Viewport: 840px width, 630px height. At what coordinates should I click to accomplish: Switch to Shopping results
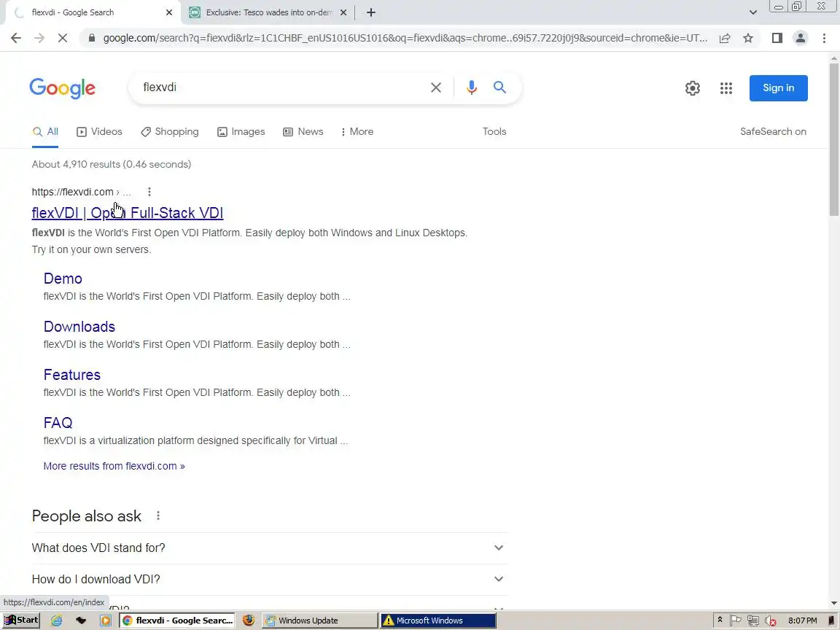coord(170,132)
